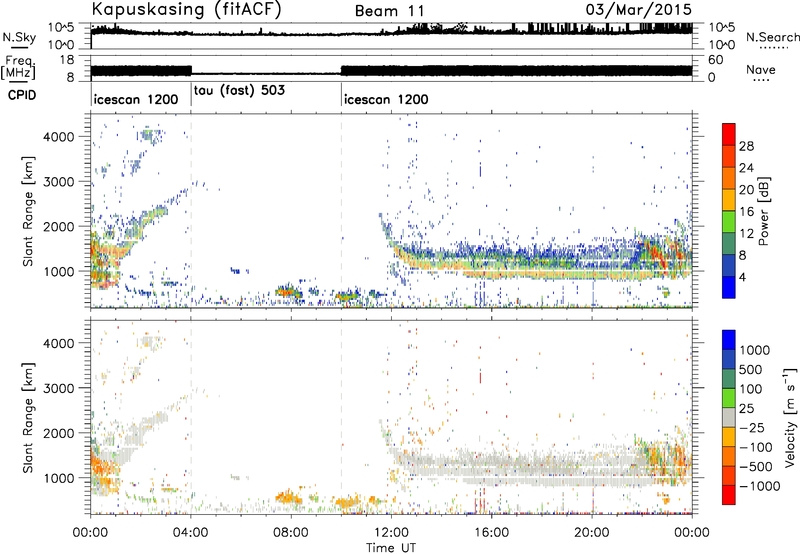The image size is (800, 554).
Task: Select the tau (fast) 503 CPID label
Action: tap(239, 91)
